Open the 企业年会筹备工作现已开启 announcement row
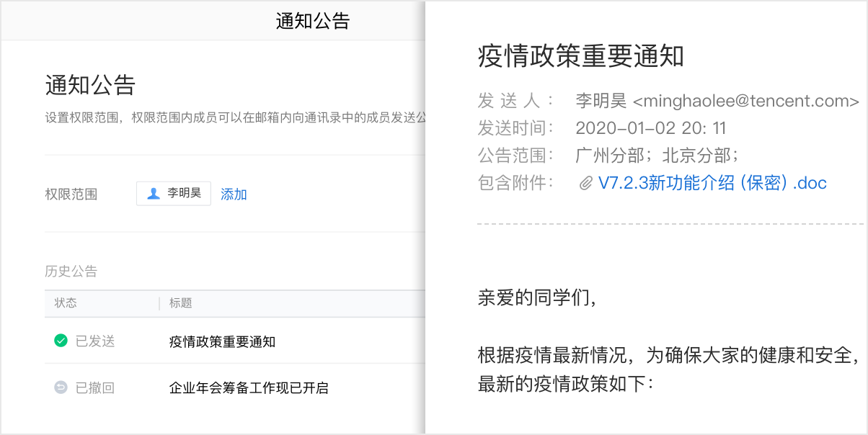The width and height of the screenshot is (868, 435). (x=249, y=388)
